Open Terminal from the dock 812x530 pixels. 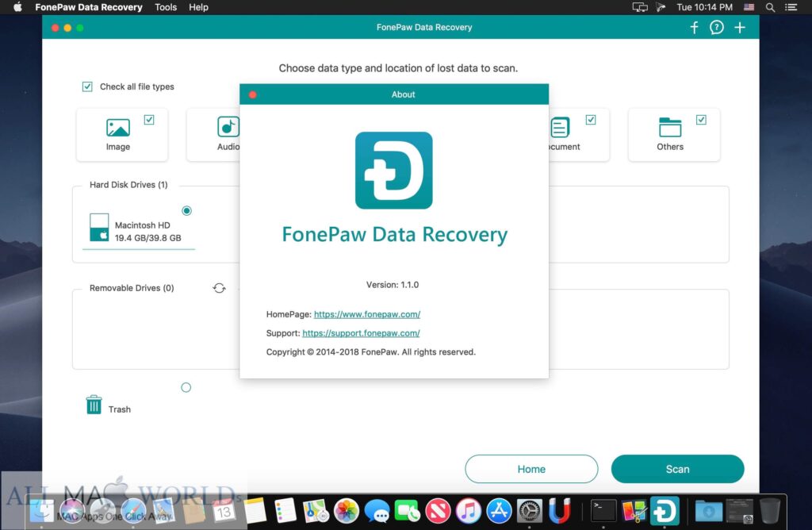click(x=603, y=511)
